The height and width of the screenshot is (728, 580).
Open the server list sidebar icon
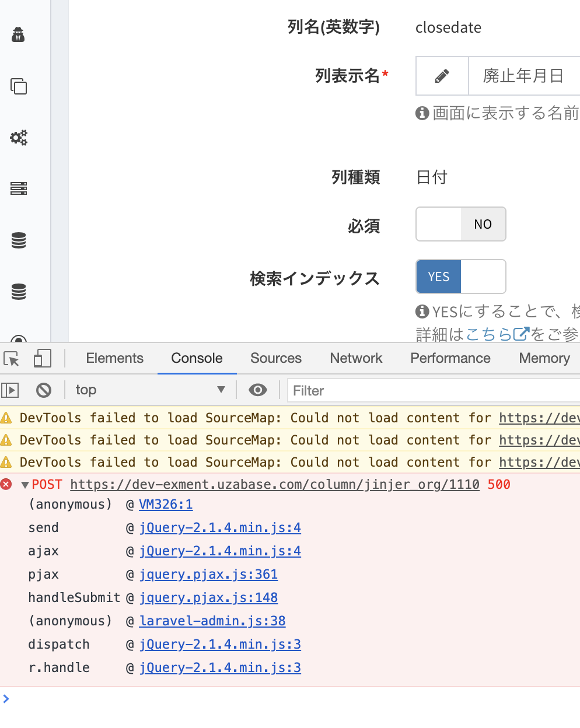pos(19,188)
